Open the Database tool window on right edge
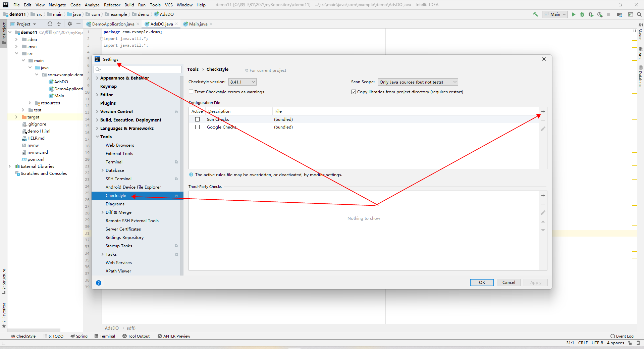Viewport: 644px width, 349px height. 640,77
